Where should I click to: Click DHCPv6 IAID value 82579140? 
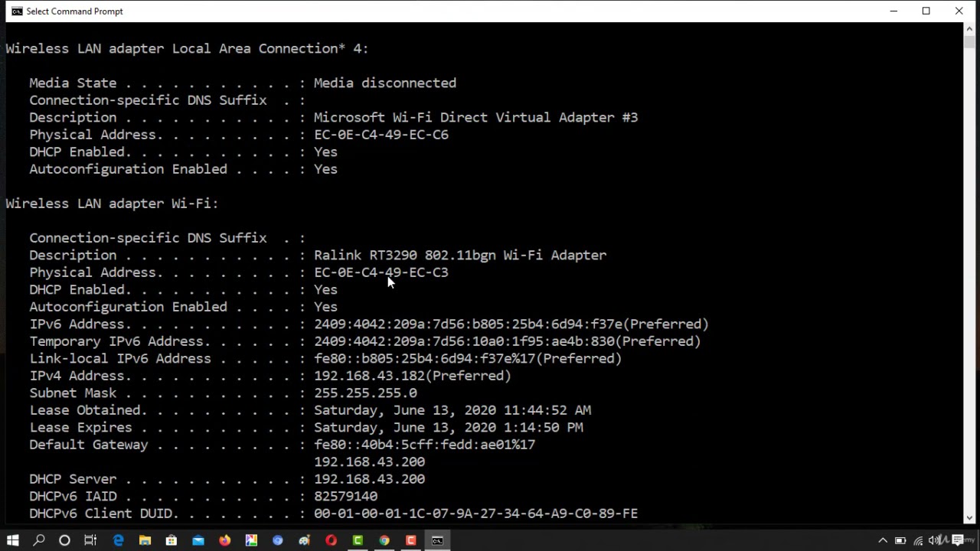click(345, 496)
